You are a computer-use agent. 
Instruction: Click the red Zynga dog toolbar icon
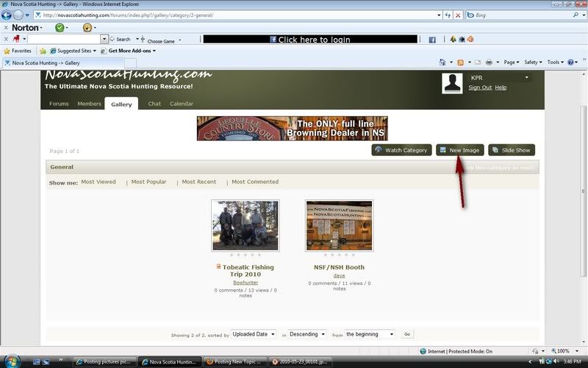[16, 39]
